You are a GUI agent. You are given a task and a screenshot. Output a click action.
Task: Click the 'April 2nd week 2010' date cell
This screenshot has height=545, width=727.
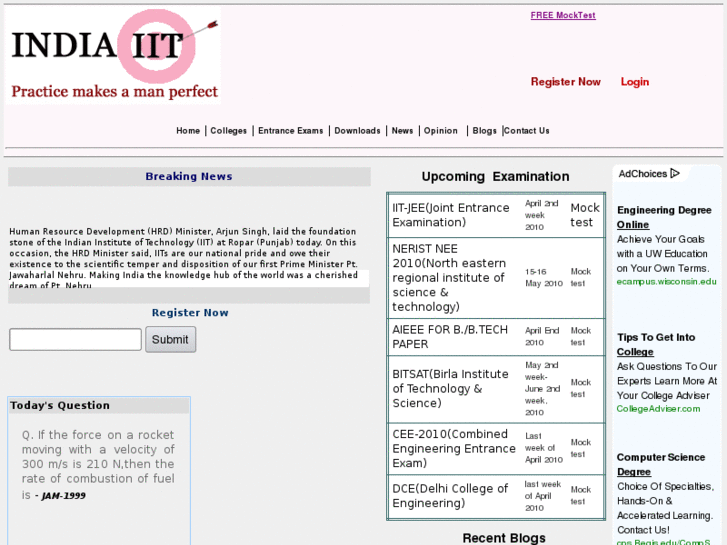pyautogui.click(x=542, y=215)
